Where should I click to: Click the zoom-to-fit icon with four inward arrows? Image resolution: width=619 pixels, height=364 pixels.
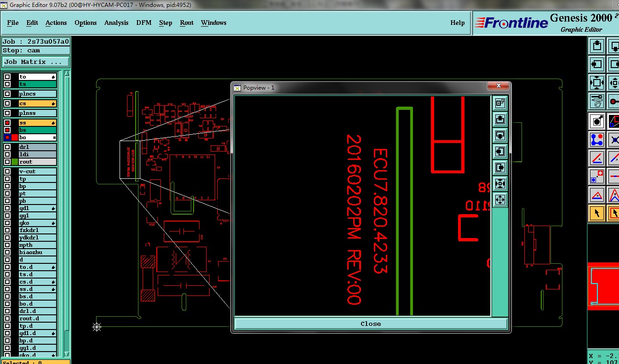click(597, 83)
